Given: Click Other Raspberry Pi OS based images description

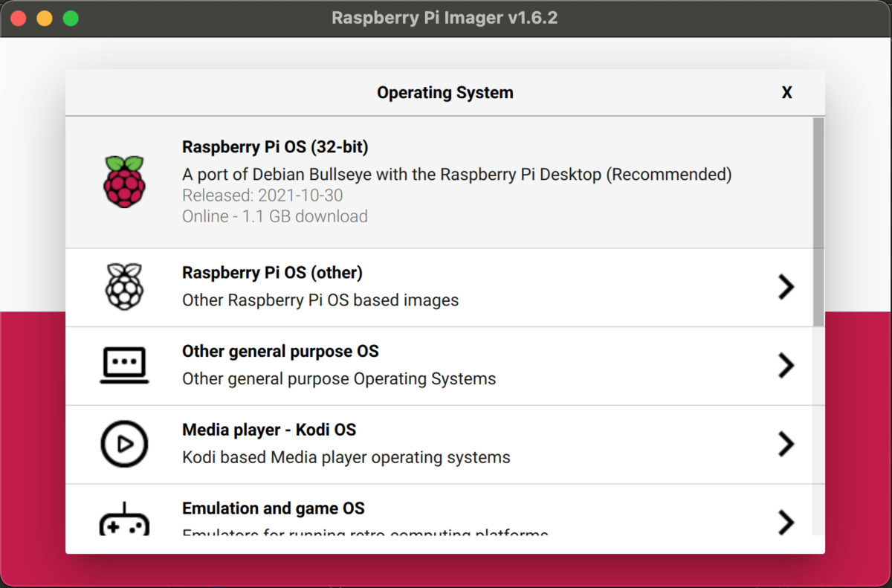Looking at the screenshot, I should (x=320, y=300).
